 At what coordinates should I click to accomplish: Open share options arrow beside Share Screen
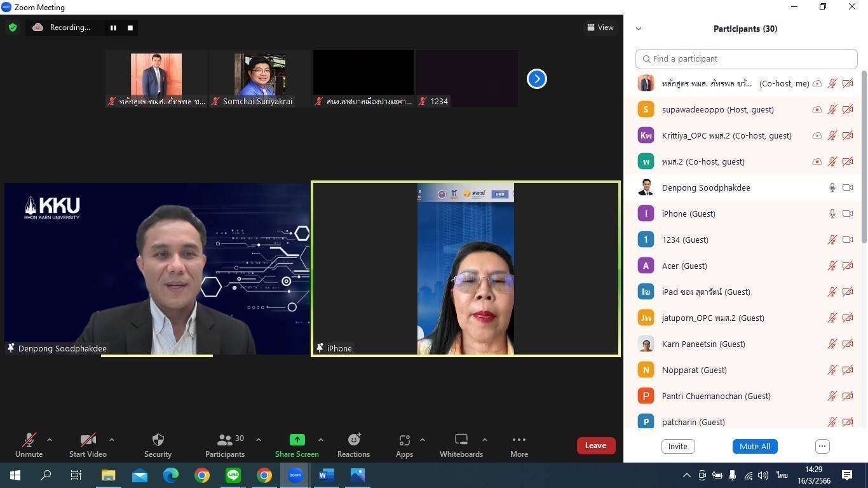pos(320,440)
